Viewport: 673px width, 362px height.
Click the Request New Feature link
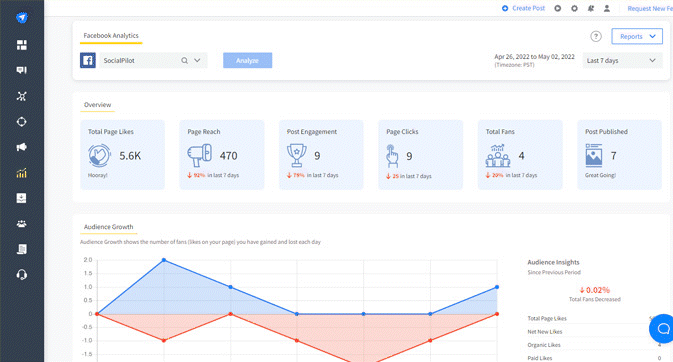pyautogui.click(x=650, y=8)
